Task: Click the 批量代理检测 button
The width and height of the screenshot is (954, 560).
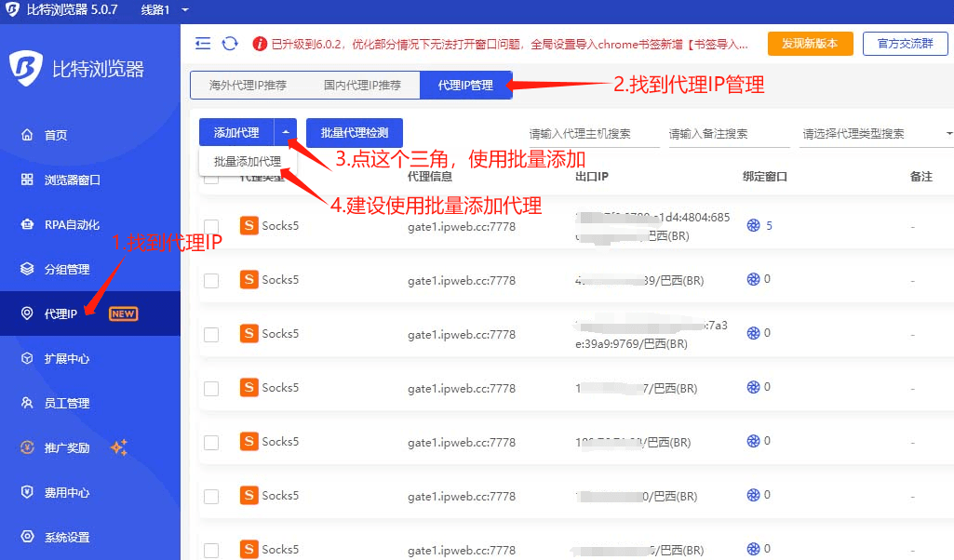Action: coord(355,132)
